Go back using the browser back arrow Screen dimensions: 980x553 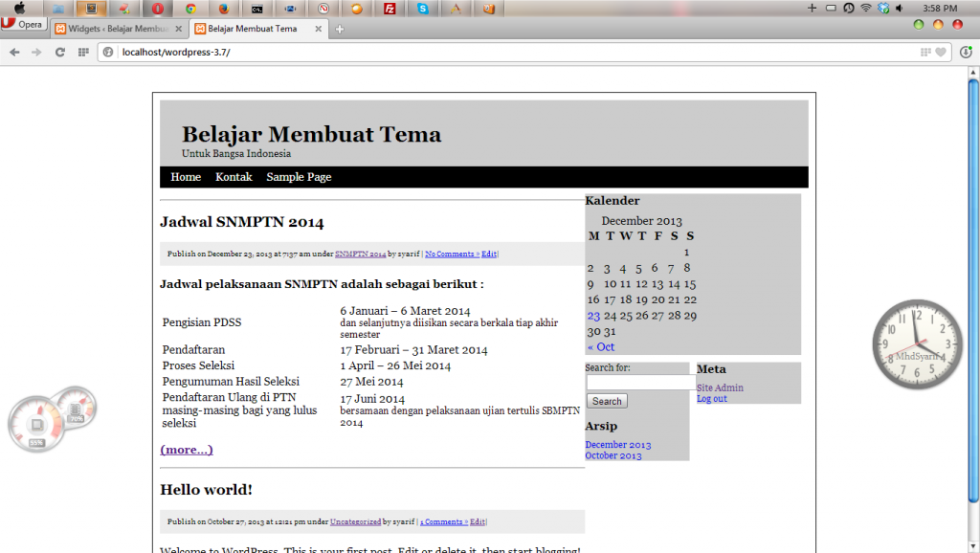tap(13, 53)
